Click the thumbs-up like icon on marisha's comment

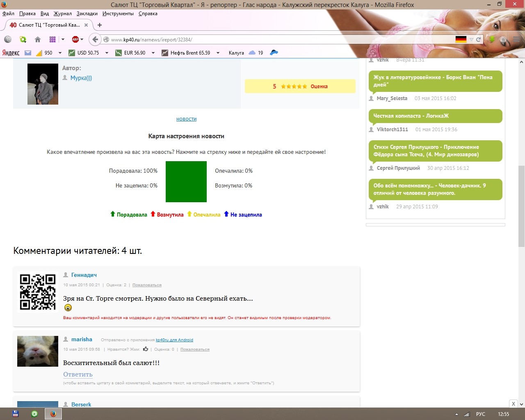point(146,349)
